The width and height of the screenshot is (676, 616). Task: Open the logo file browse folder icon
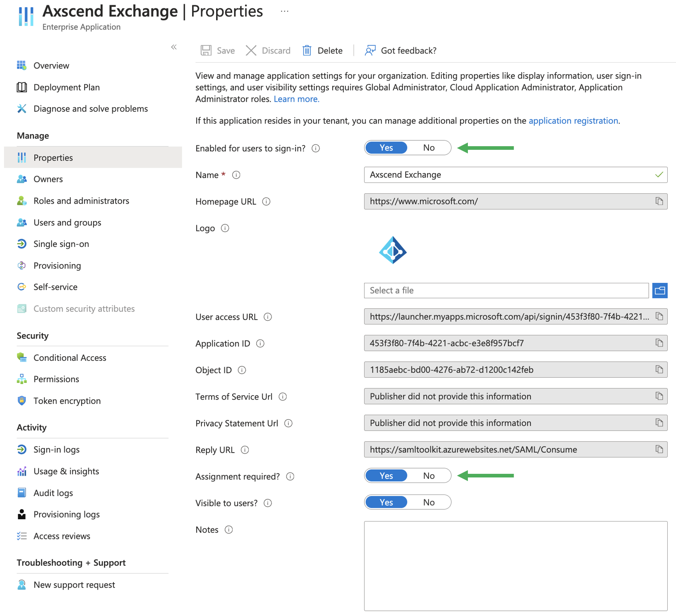pos(659,290)
